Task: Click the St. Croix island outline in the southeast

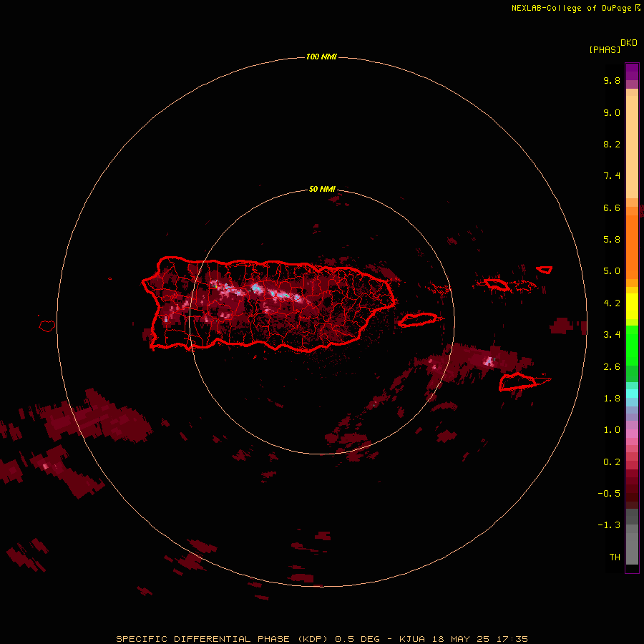Action: [518, 381]
